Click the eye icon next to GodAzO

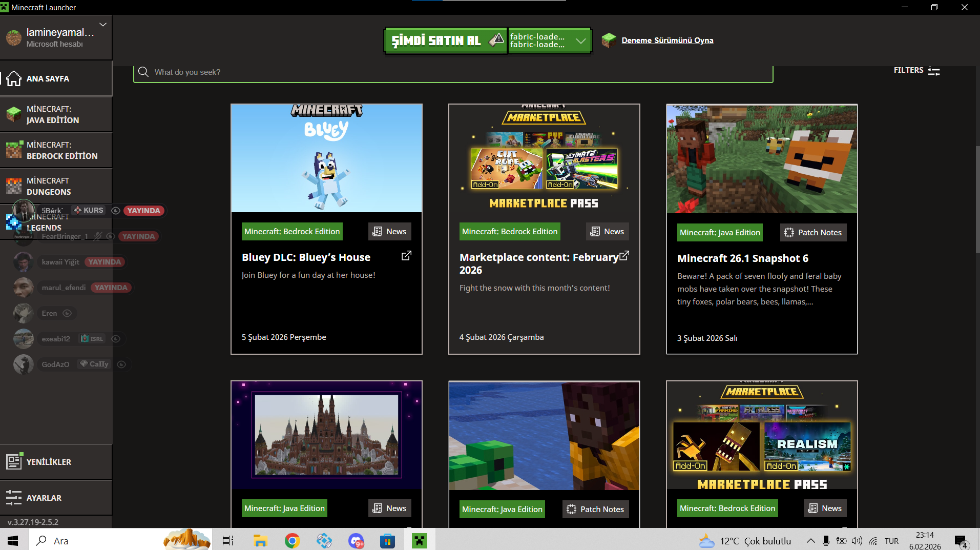coord(121,364)
